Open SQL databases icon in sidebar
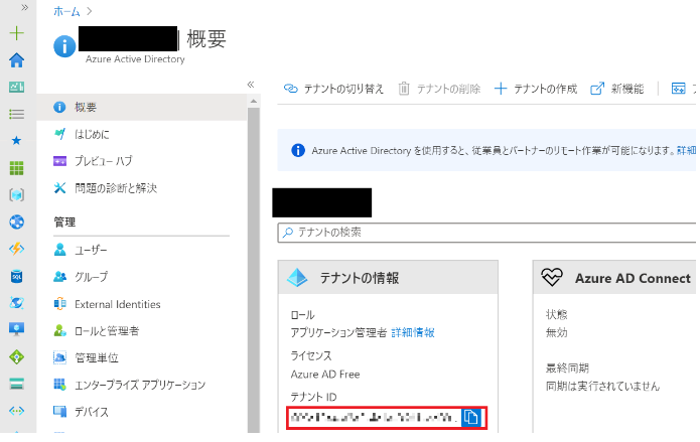Image resolution: width=700 pixels, height=442 pixels. pyautogui.click(x=17, y=276)
